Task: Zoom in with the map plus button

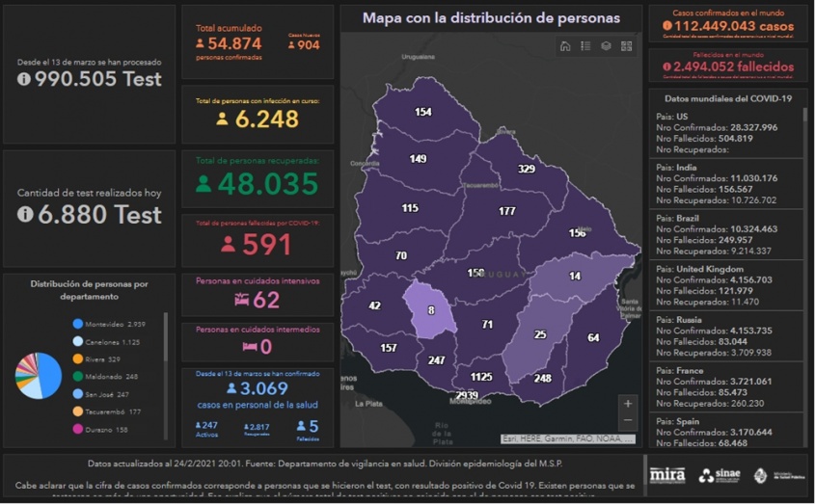Action: pyautogui.click(x=628, y=404)
